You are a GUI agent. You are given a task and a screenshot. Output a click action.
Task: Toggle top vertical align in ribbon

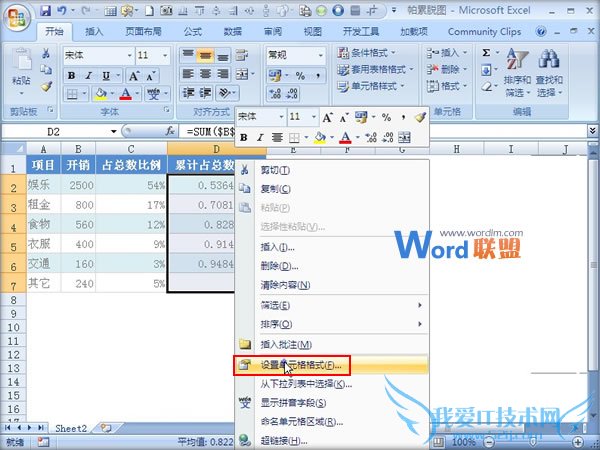pyautogui.click(x=188, y=56)
